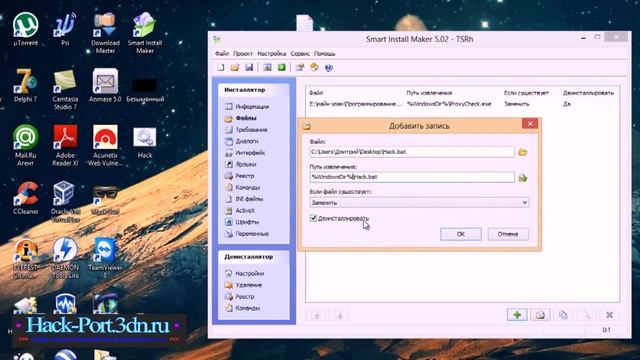
Task: Select the Anmase 5.0 desktop icon
Action: point(105,85)
